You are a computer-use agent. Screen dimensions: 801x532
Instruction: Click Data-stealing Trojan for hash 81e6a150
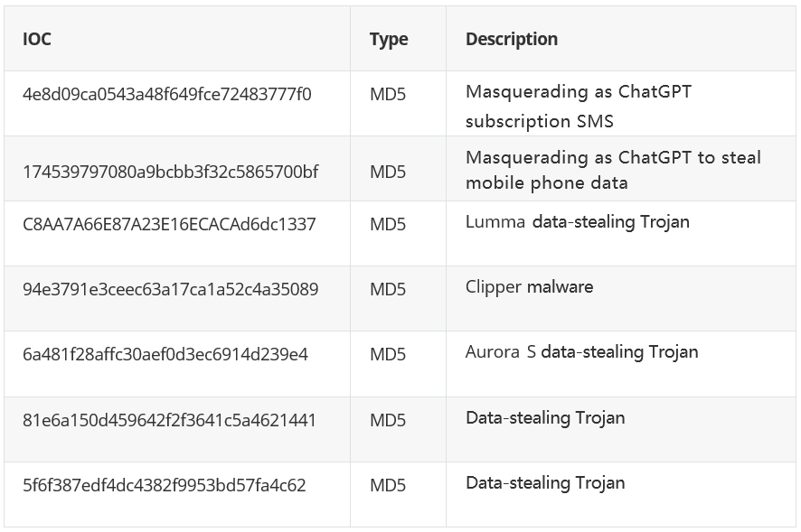545,418
